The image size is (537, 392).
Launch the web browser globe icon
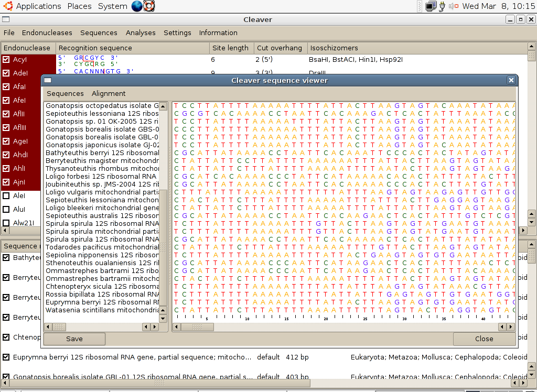click(137, 6)
